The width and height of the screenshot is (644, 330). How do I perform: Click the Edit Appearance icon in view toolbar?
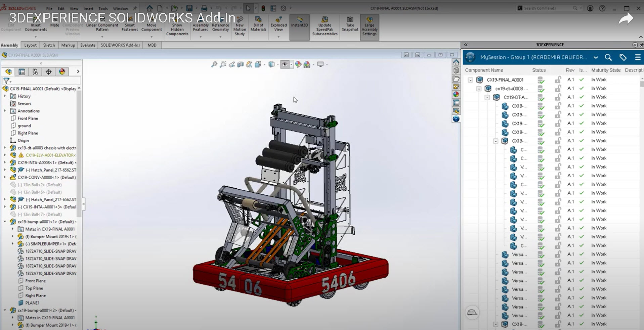[298, 64]
